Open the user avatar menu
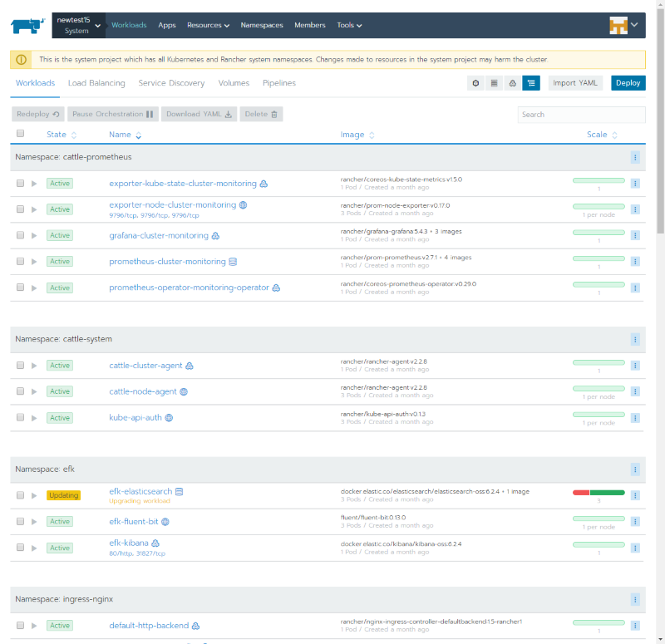Image resolution: width=665 pixels, height=644 pixels. pyautogui.click(x=623, y=26)
